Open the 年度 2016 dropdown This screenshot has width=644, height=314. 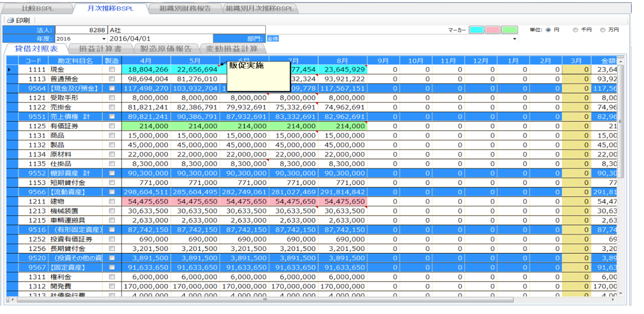point(104,39)
